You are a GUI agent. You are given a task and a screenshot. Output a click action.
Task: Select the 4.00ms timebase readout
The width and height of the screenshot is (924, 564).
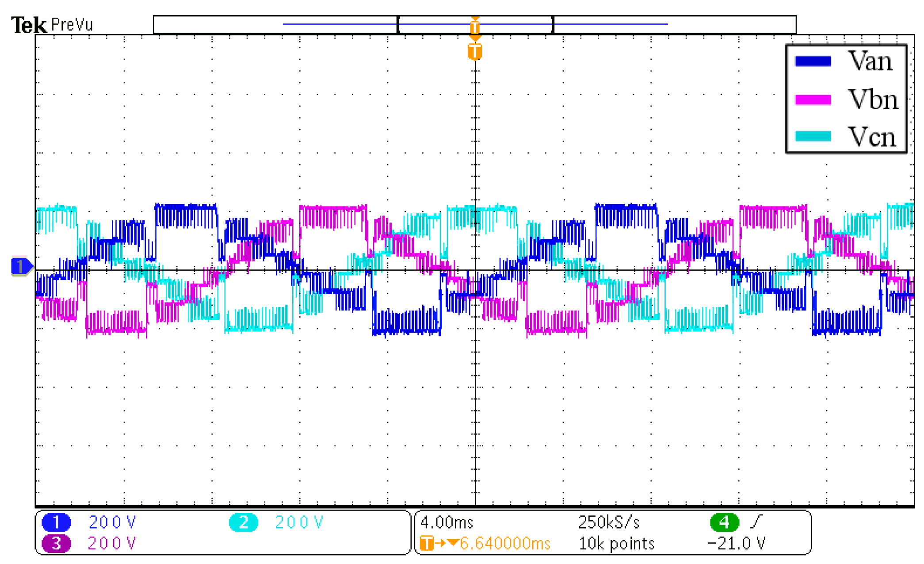tap(447, 522)
